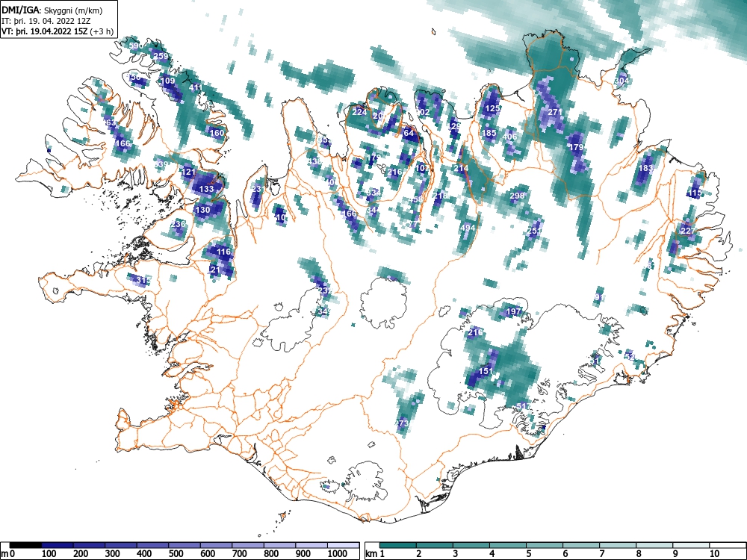
Task: Click the visibility value '130' on the map
Action: click(x=202, y=210)
